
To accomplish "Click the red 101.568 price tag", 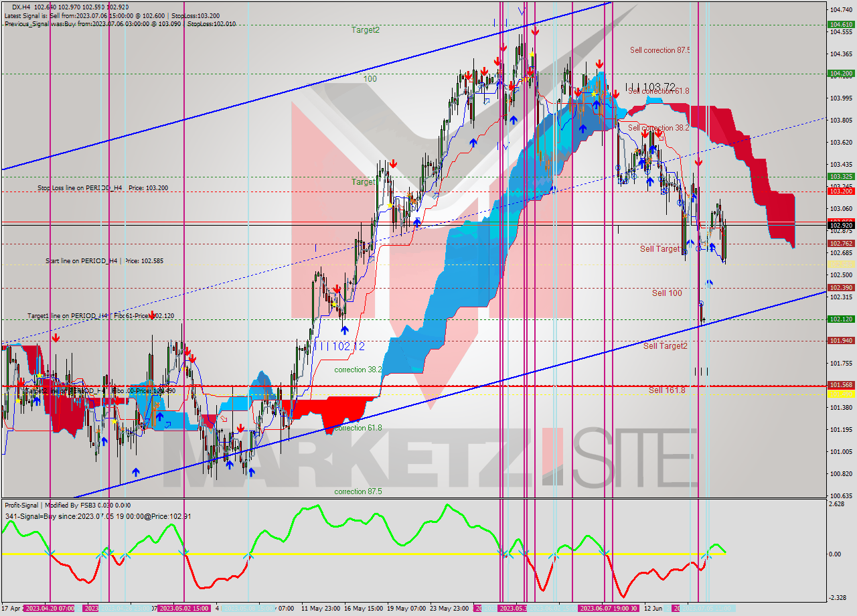I will [841, 385].
